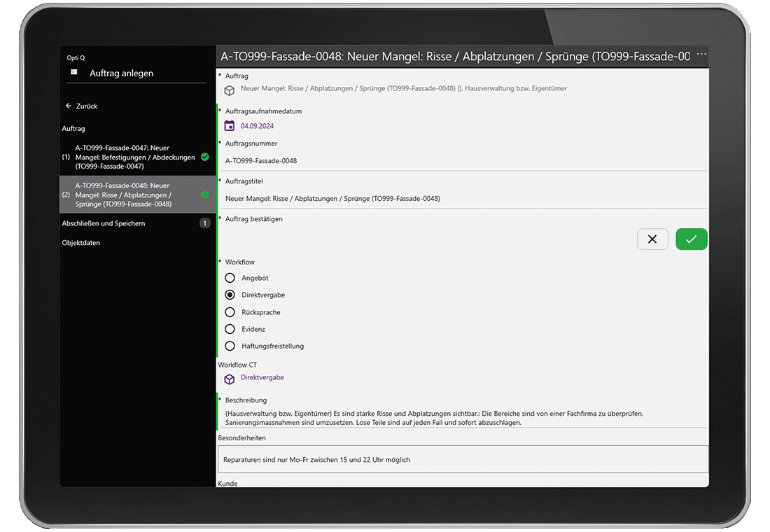770x532 pixels.
Task: Confirm the order with green check button
Action: (691, 239)
